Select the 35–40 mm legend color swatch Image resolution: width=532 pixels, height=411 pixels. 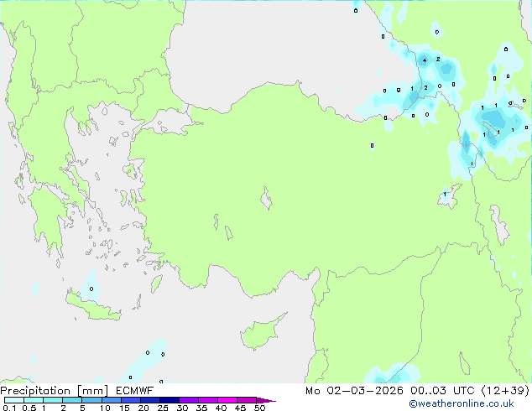tap(208, 400)
